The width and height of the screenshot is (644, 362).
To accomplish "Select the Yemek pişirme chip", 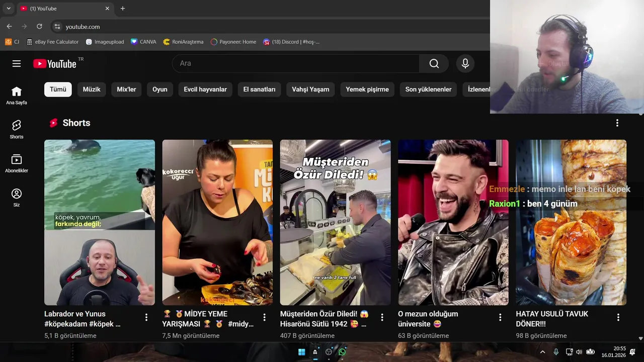I will point(367,89).
